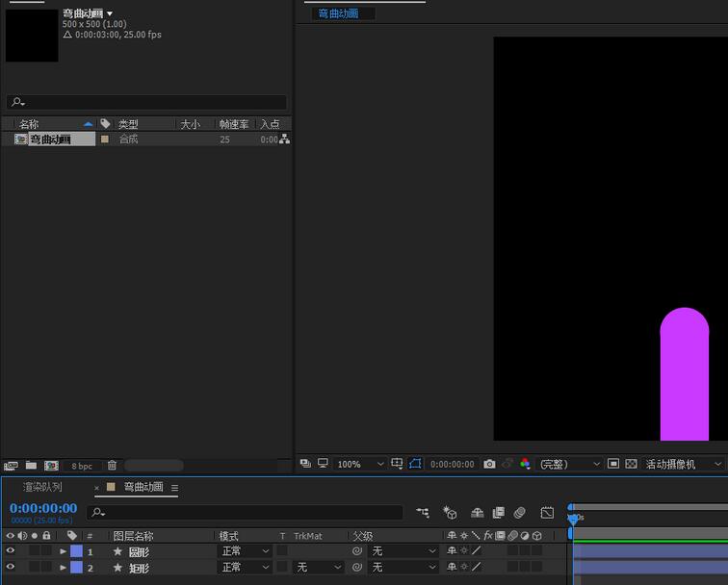Click the 图层名称 column header
The image size is (728, 585).
pos(133,536)
